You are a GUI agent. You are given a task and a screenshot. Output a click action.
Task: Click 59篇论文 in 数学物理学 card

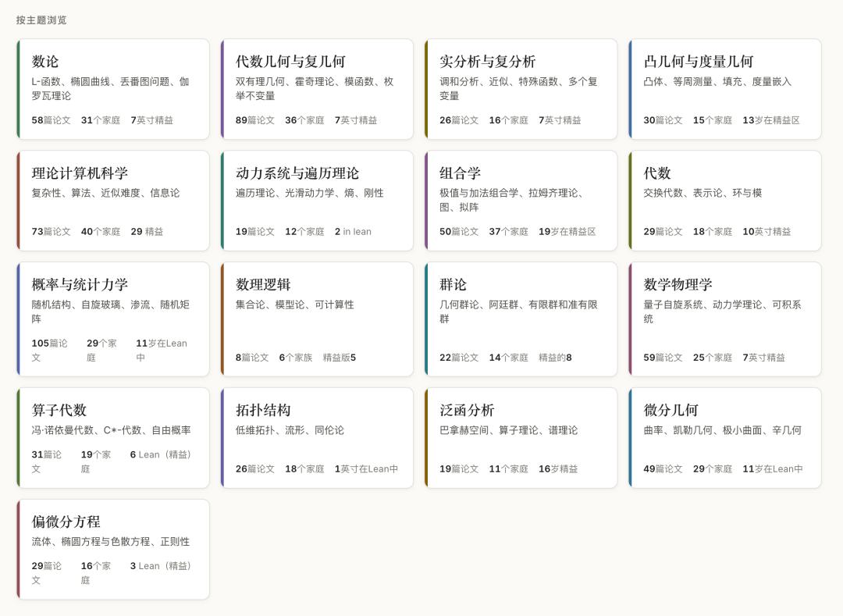point(663,358)
